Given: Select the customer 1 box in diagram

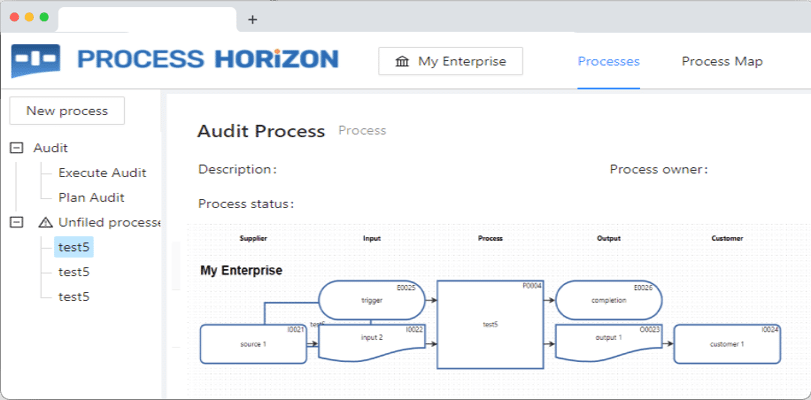Looking at the screenshot, I should click(727, 344).
